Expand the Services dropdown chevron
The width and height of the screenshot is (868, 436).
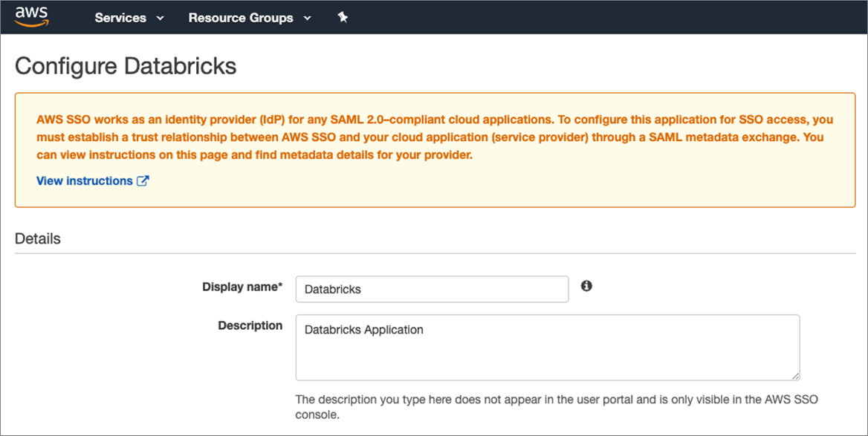[161, 19]
